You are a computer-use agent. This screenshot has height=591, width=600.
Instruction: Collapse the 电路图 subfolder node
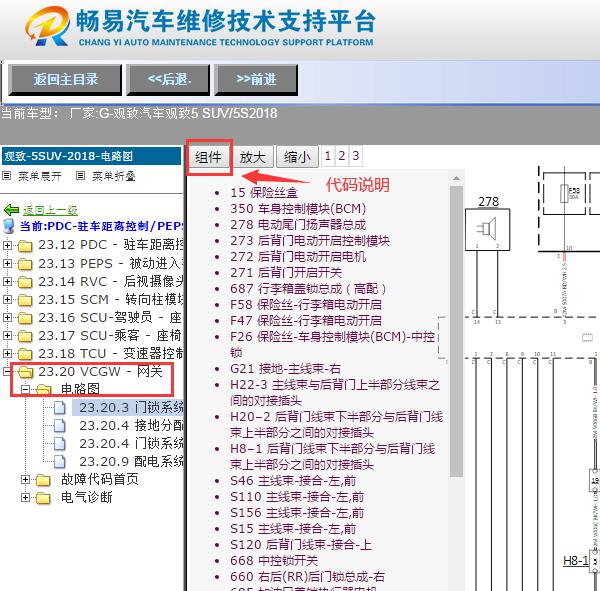[25, 390]
